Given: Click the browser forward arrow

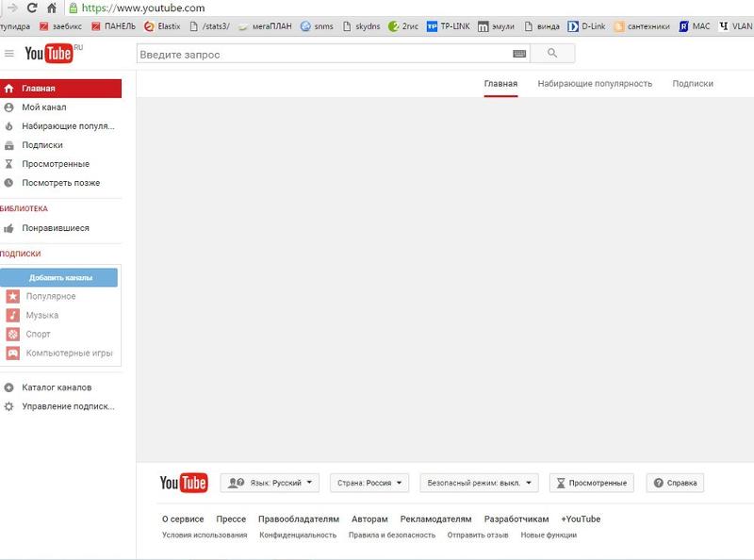Looking at the screenshot, I should pos(12,8).
